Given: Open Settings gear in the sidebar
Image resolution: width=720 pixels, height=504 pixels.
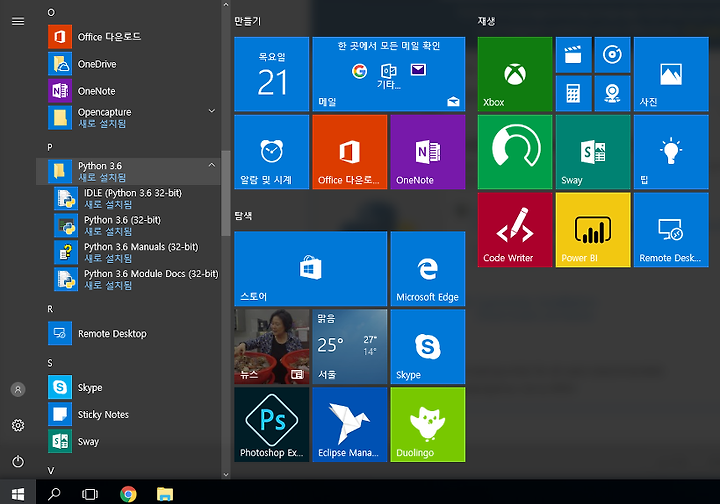Looking at the screenshot, I should [x=18, y=426].
